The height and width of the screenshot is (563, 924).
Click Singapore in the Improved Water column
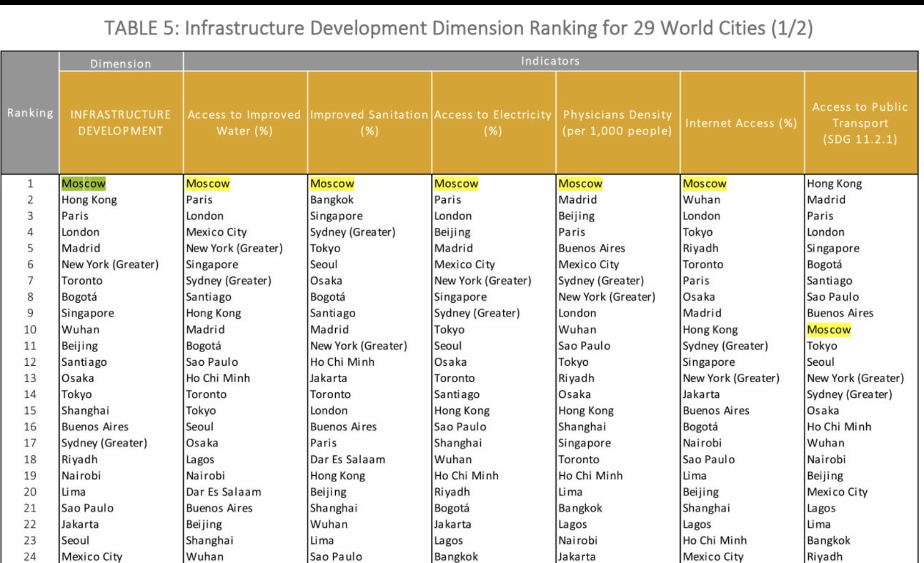pos(212,264)
